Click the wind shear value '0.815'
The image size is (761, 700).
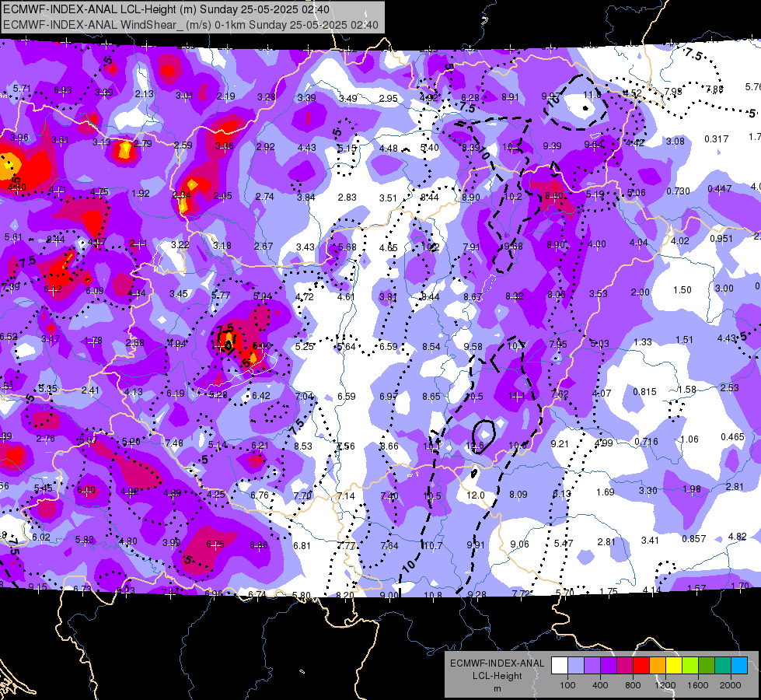644,391
